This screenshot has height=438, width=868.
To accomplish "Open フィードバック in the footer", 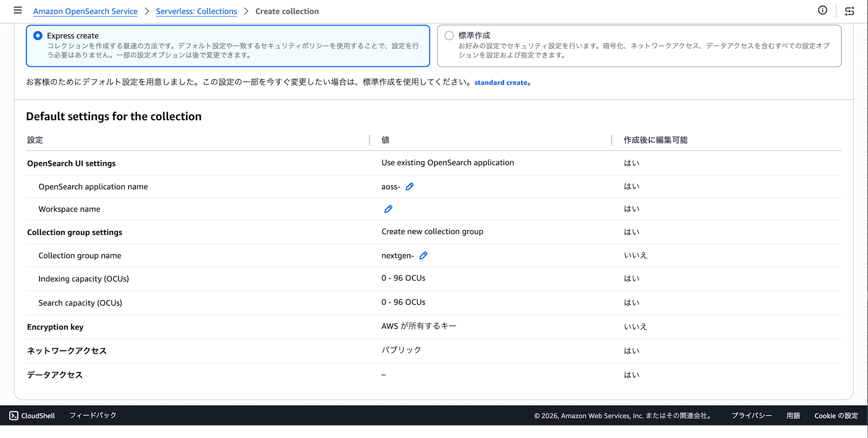I will [93, 415].
